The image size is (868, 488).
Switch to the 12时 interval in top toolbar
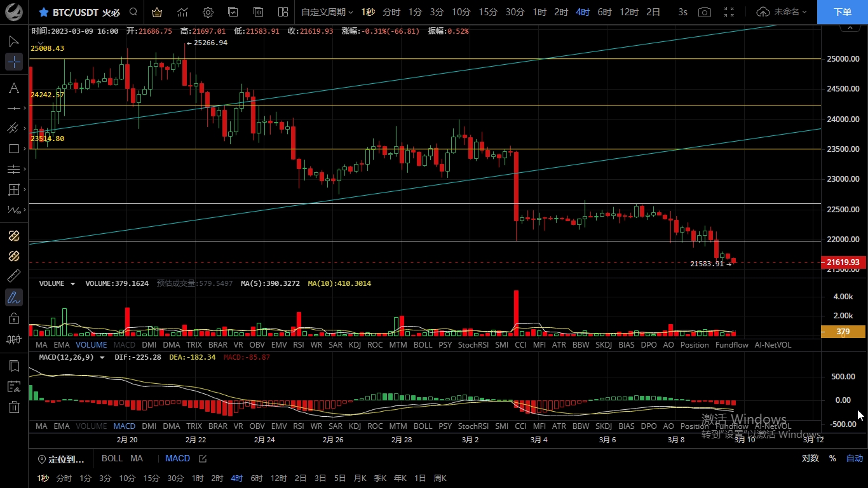629,12
